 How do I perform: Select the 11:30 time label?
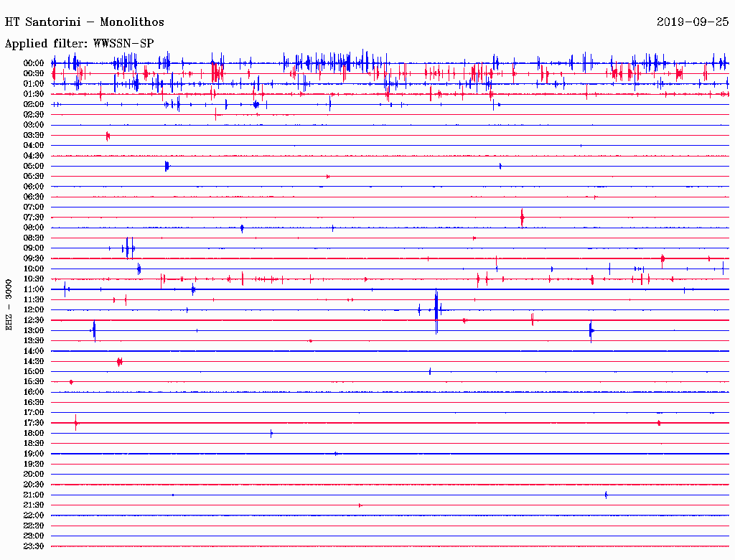point(34,299)
